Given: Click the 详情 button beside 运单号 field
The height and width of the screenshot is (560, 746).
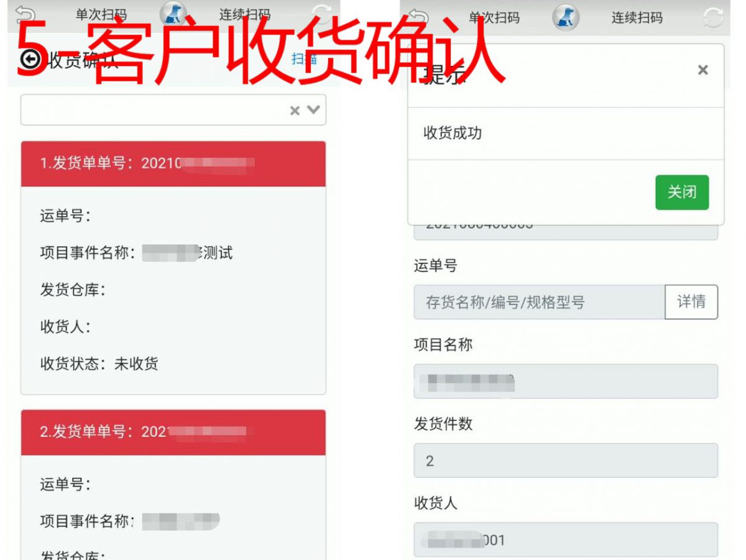Looking at the screenshot, I should coord(691,302).
